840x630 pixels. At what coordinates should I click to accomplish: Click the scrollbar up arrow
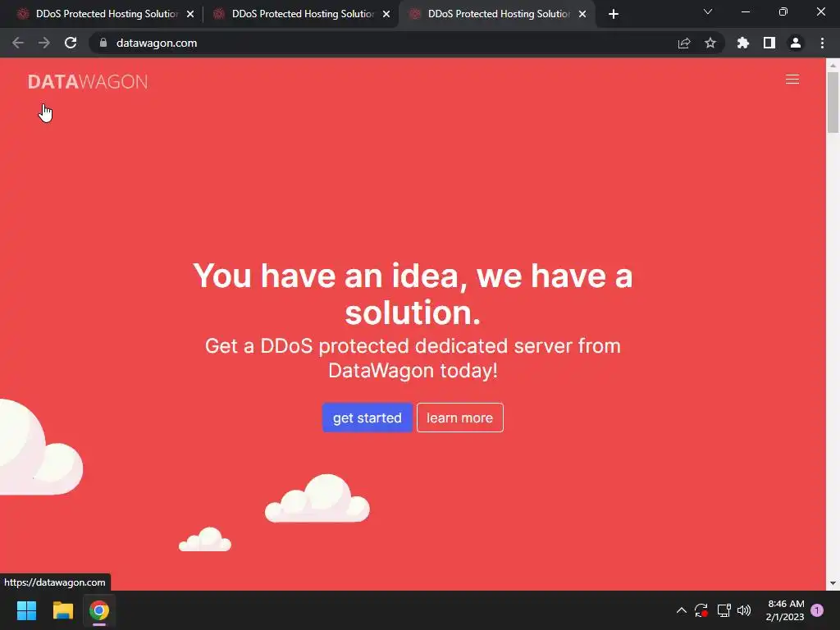click(x=833, y=65)
